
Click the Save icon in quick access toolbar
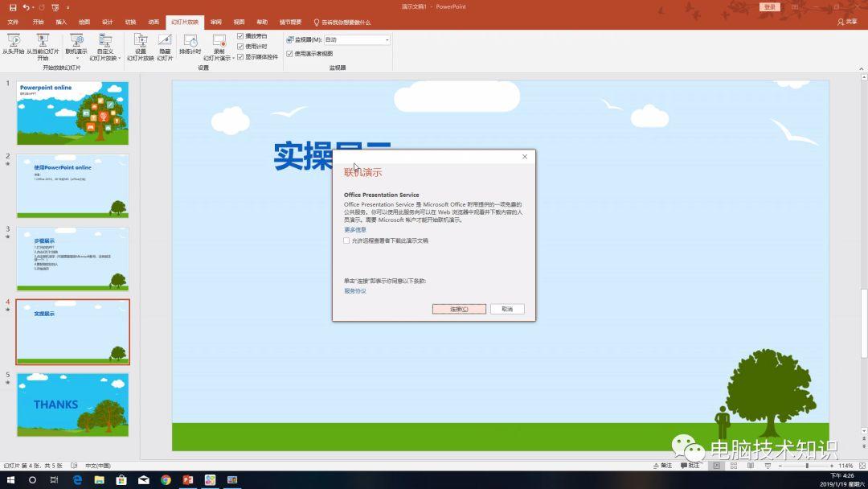13,7
